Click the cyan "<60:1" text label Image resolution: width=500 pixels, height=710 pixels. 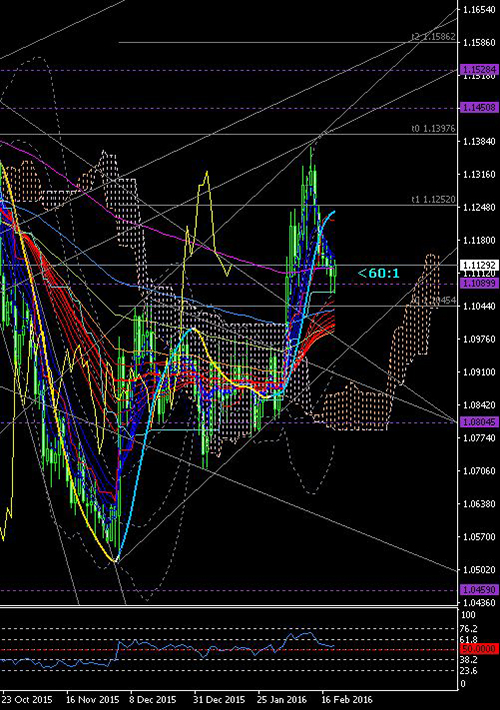378,273
